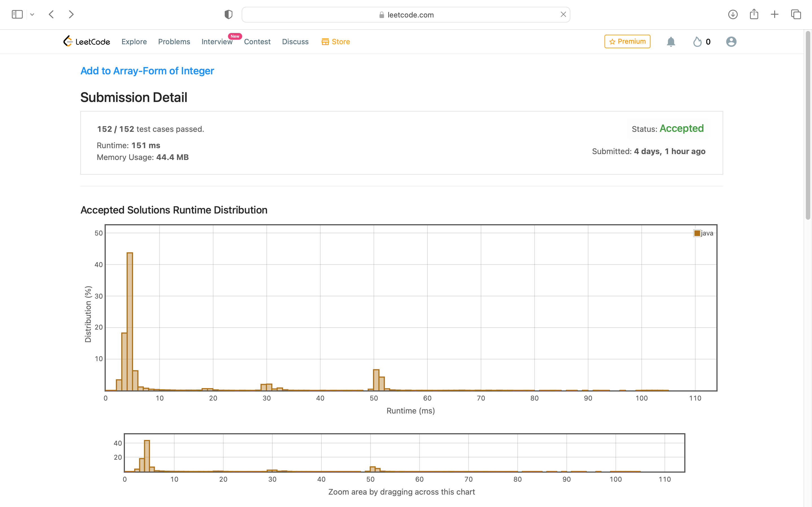Show tab overview icon
This screenshot has width=812, height=507.
[x=796, y=14]
